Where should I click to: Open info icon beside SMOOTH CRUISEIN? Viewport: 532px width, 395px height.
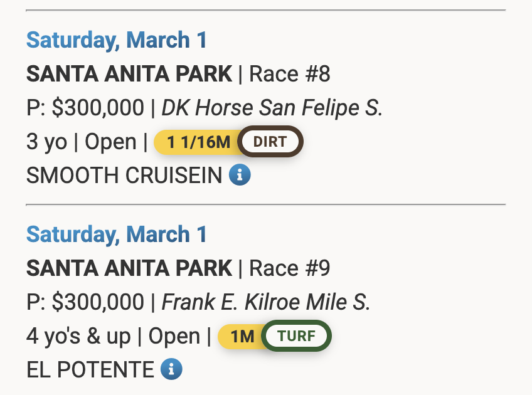click(240, 175)
